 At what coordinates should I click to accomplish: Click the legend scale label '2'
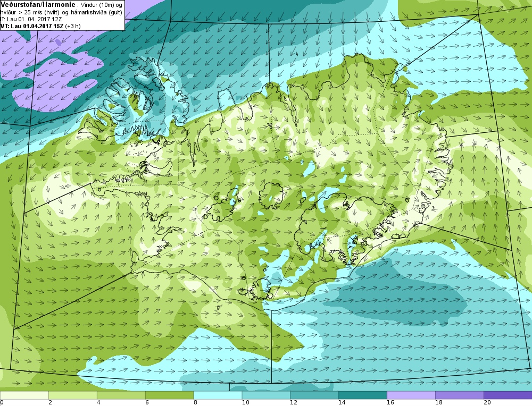click(50, 402)
